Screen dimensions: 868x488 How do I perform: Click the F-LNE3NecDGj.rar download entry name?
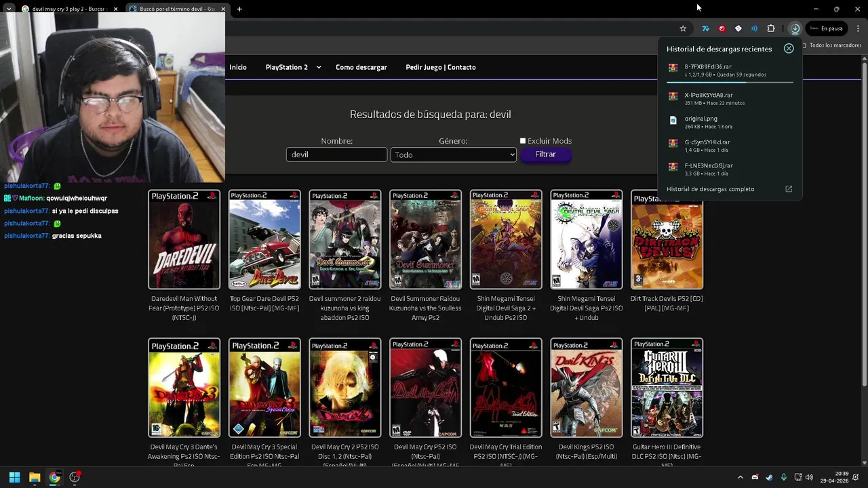[709, 165]
